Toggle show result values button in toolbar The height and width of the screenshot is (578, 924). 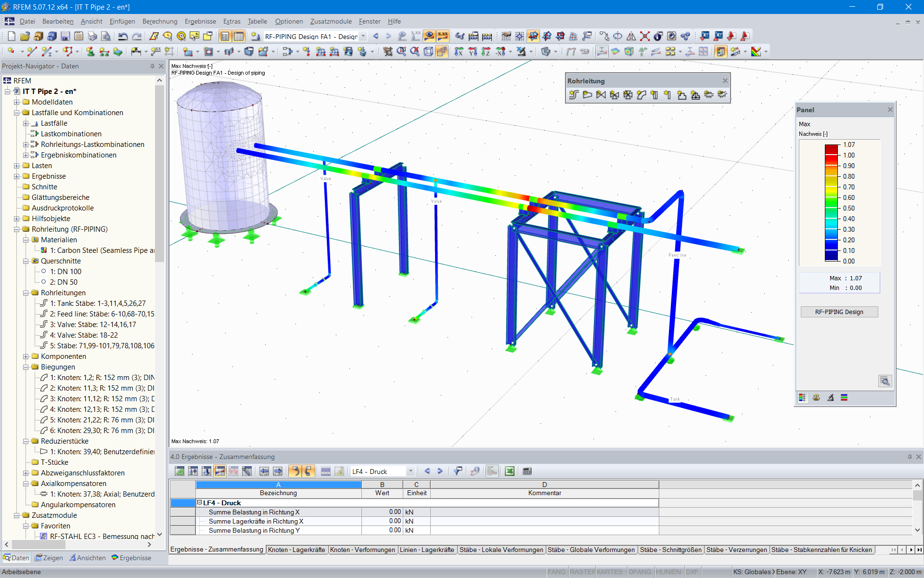tap(442, 36)
